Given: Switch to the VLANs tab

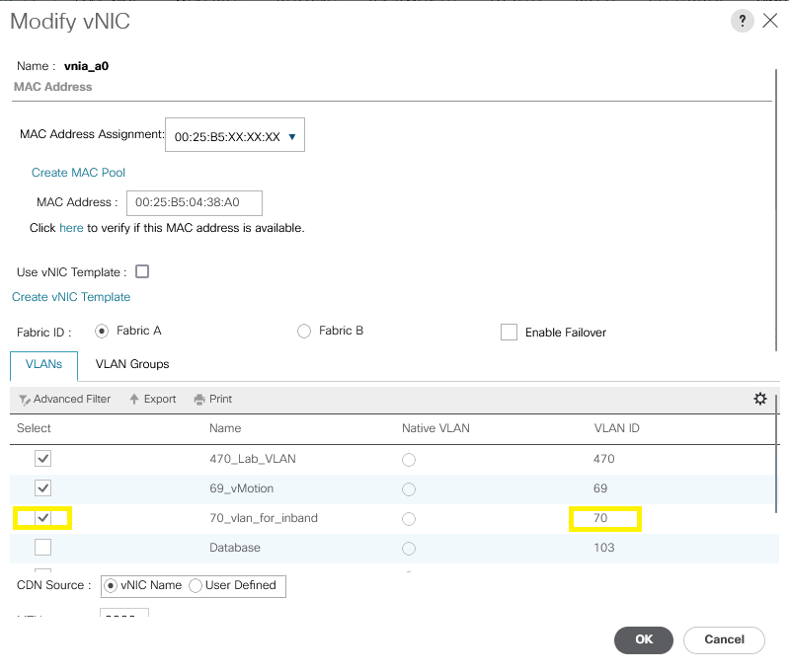Looking at the screenshot, I should [x=43, y=365].
